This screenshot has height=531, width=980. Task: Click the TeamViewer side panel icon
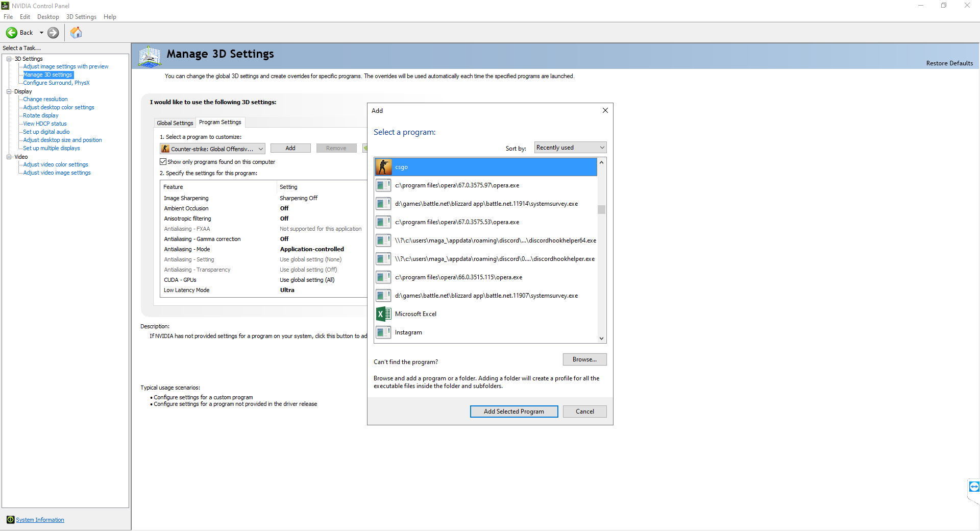[x=974, y=487]
